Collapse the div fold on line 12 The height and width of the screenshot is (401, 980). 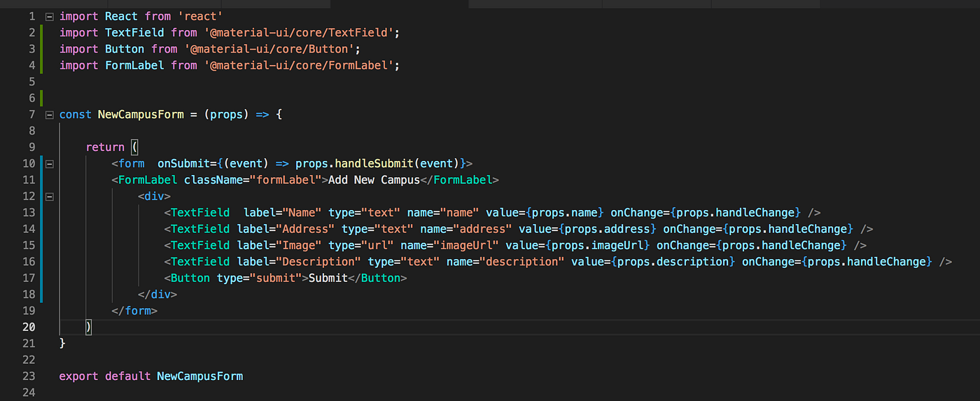[x=49, y=197]
